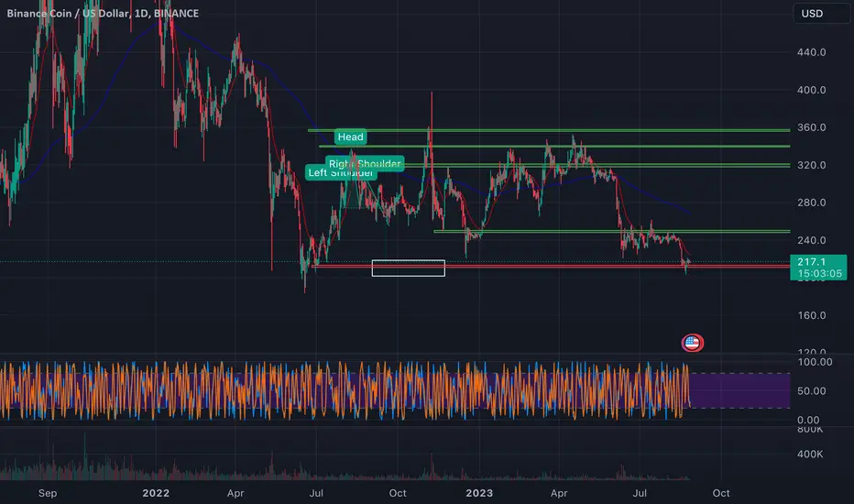Click the 400K volume scale value
This screenshot has height=504, width=854.
(810, 454)
